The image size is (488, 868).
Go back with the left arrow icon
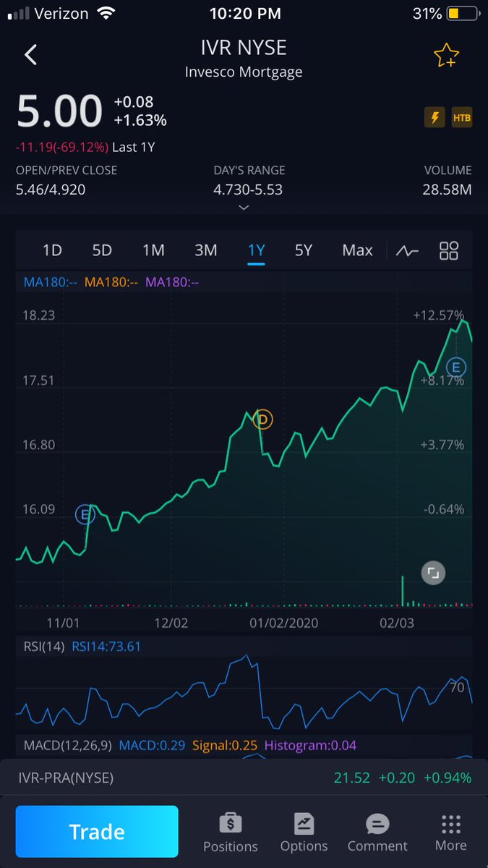(x=30, y=55)
